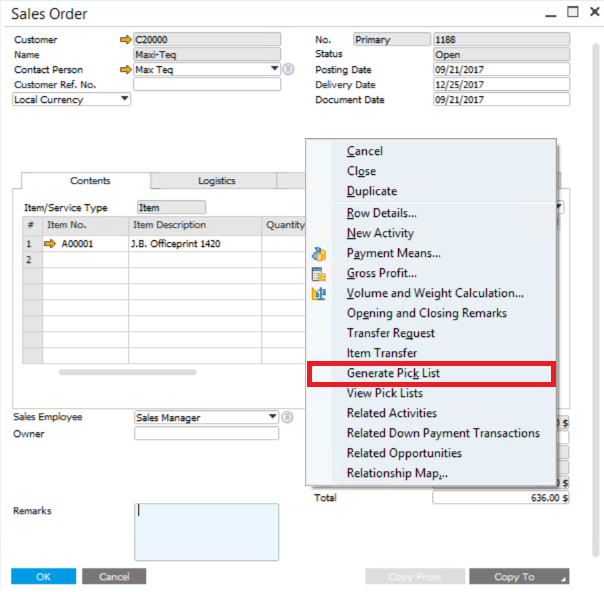Choose Duplicate in the context menu

[x=371, y=191]
